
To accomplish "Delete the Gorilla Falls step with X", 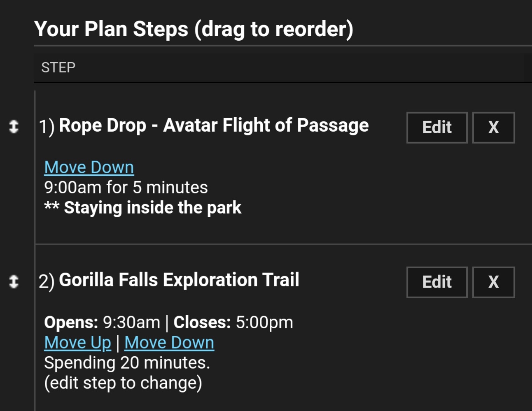I will [493, 282].
